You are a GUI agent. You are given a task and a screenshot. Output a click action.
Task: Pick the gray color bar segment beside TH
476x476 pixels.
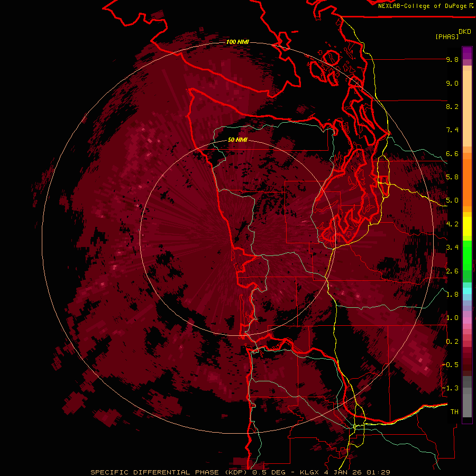coord(467,406)
